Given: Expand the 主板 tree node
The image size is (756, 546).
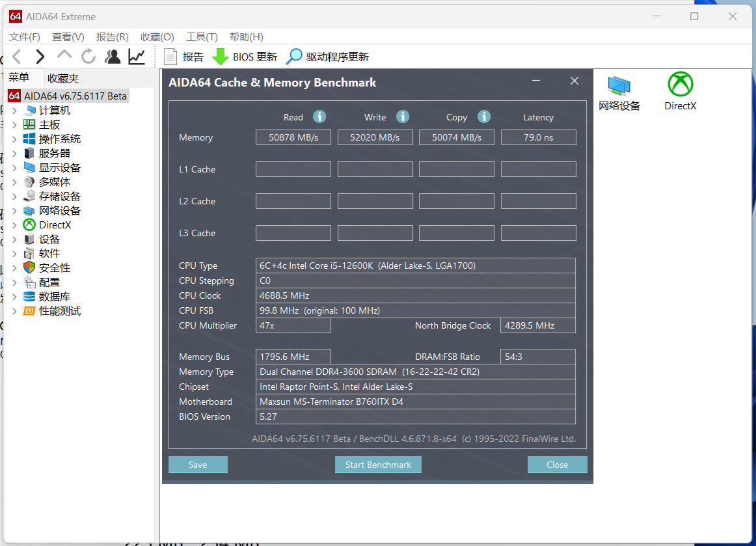Looking at the screenshot, I should 14,125.
